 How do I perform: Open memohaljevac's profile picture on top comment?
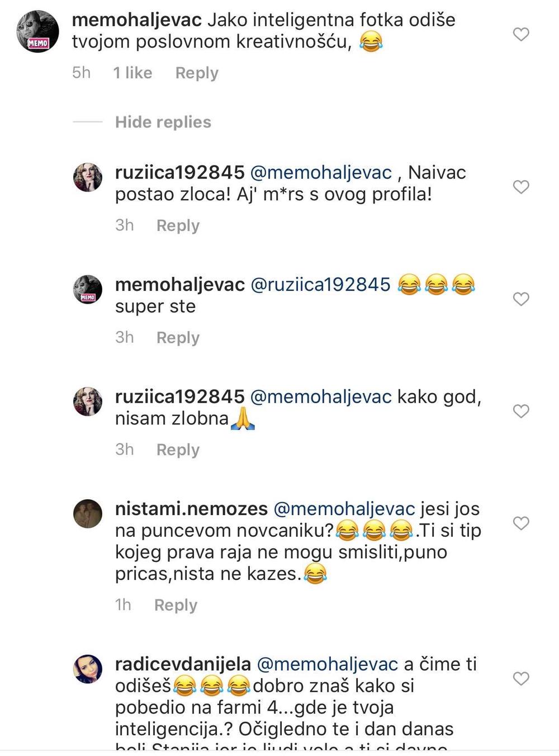(38, 31)
